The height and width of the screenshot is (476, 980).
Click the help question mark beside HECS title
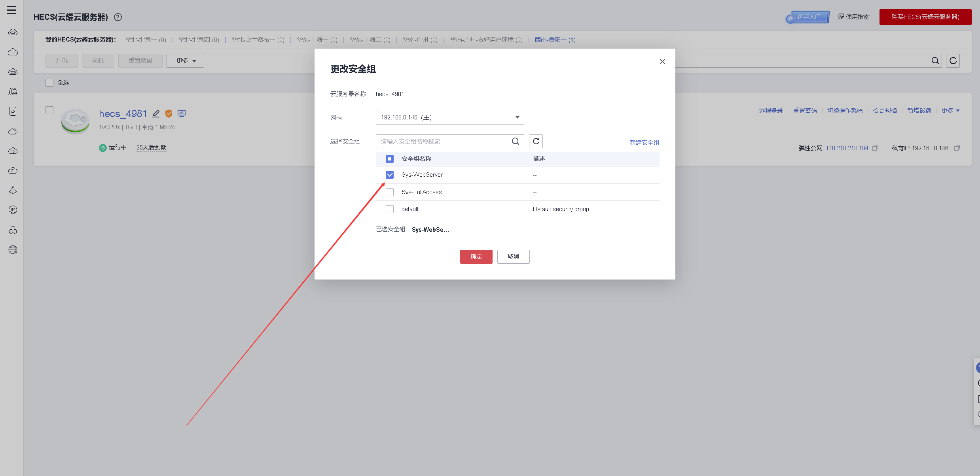coord(118,17)
